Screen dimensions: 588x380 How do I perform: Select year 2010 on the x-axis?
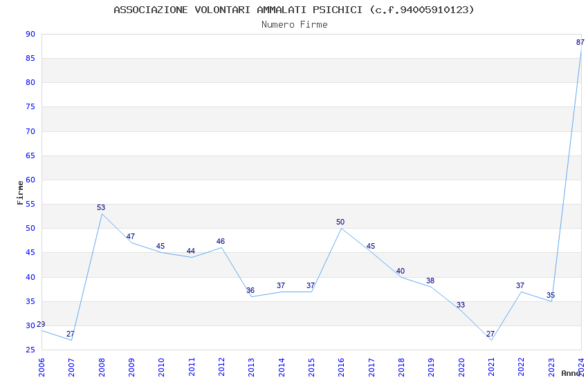(161, 368)
